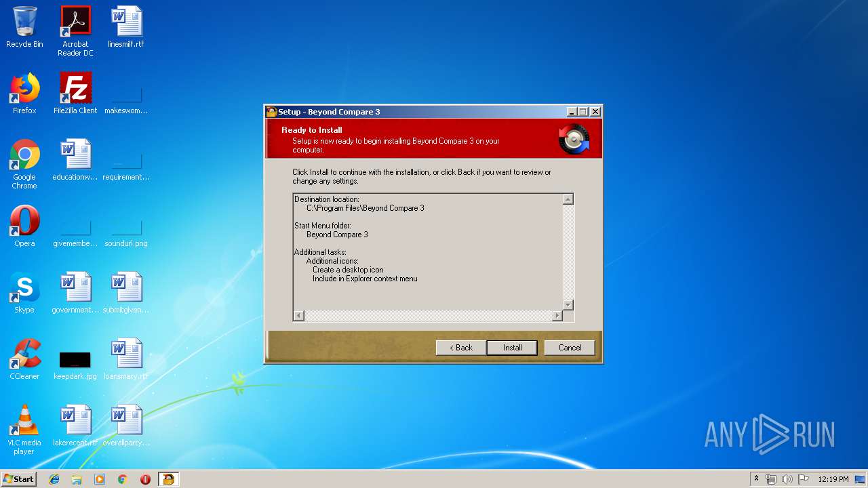Select the requirement... desktop file
The height and width of the screenshot is (488, 868).
126,166
